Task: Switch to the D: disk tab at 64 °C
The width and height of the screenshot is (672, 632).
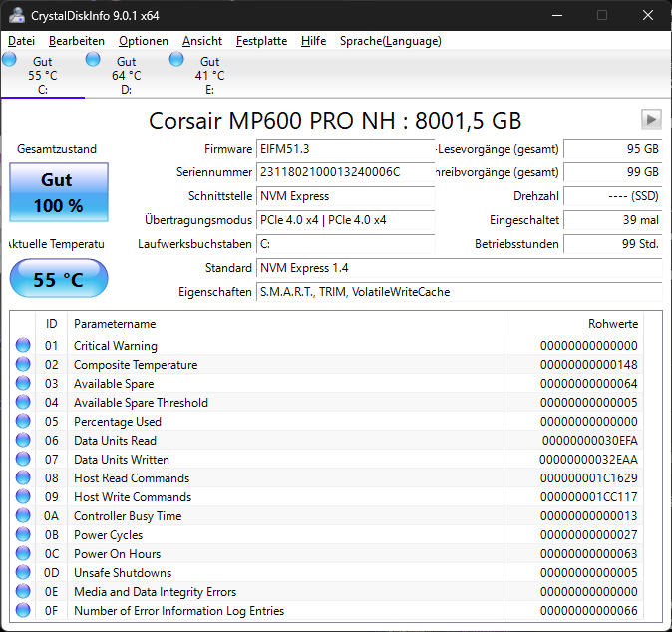Action: click(x=127, y=75)
